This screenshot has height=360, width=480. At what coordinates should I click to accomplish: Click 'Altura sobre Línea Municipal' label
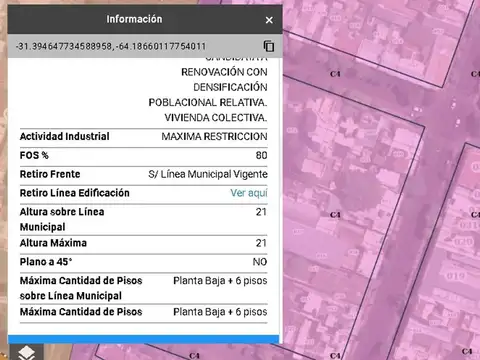pyautogui.click(x=62, y=219)
